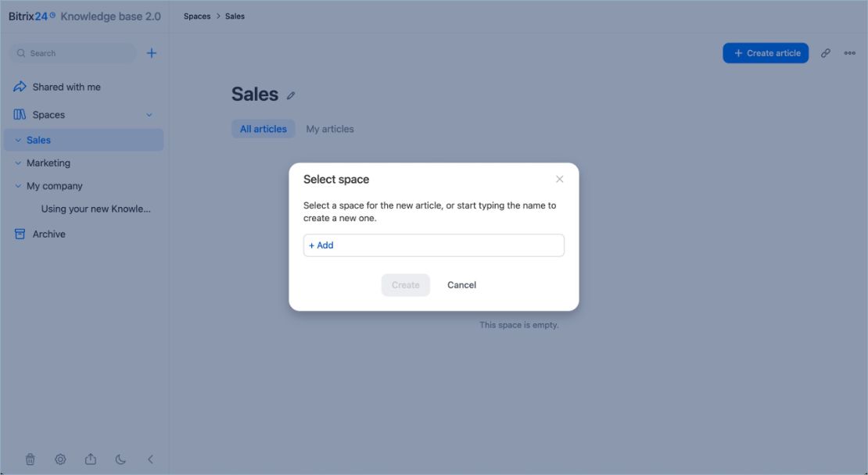Screen dimensions: 868x475
Task: Click the Create article button
Action: (766, 53)
